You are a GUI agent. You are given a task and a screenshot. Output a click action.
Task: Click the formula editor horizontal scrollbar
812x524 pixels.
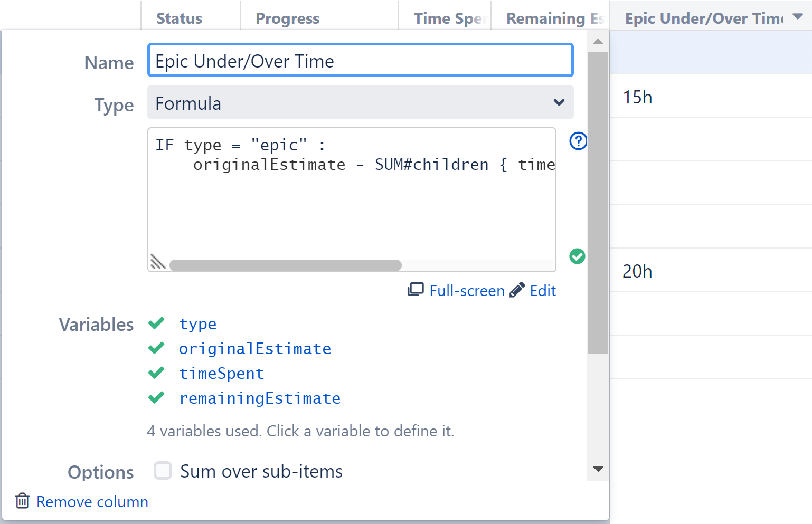(x=285, y=265)
